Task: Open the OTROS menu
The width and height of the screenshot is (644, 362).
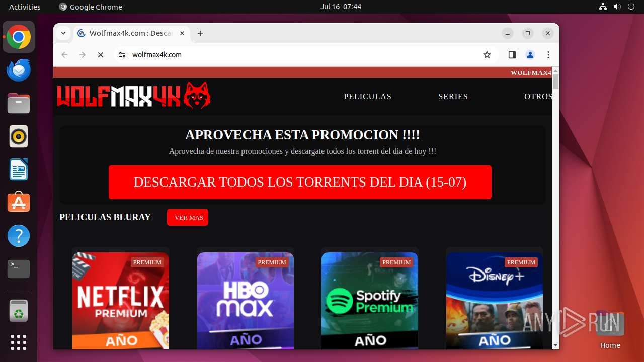Action: coord(538,96)
